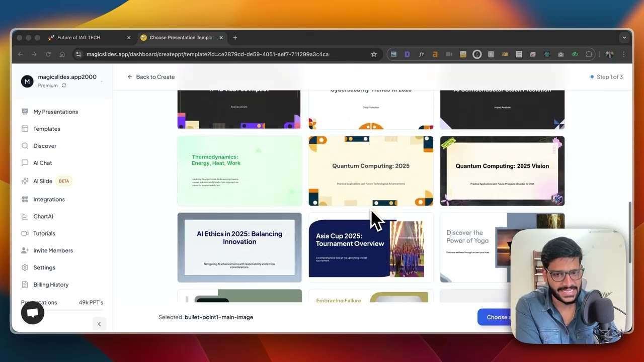
Task: Open the extensions puzzle-piece menu
Action: click(x=589, y=54)
